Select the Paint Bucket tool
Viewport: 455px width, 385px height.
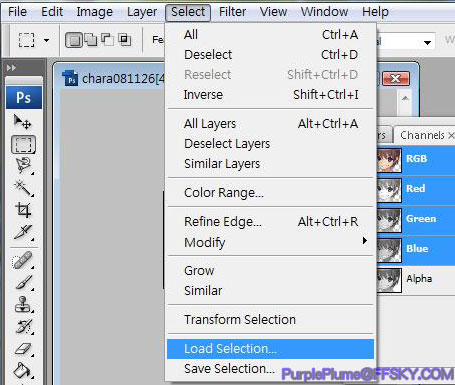(23, 370)
